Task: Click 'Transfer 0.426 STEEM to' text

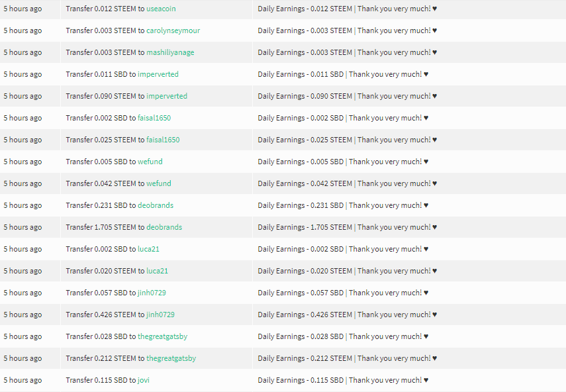Action: click(x=105, y=315)
